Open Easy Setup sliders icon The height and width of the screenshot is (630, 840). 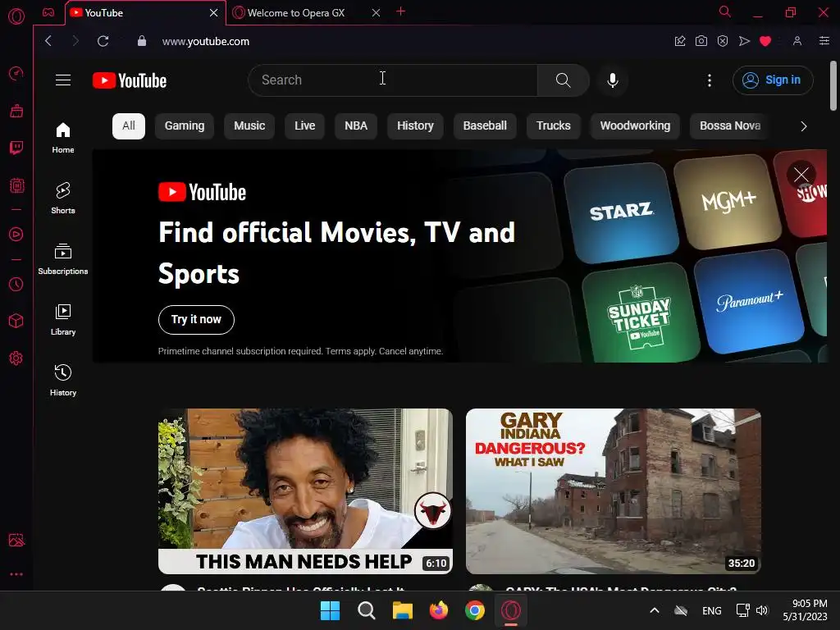pyautogui.click(x=824, y=41)
